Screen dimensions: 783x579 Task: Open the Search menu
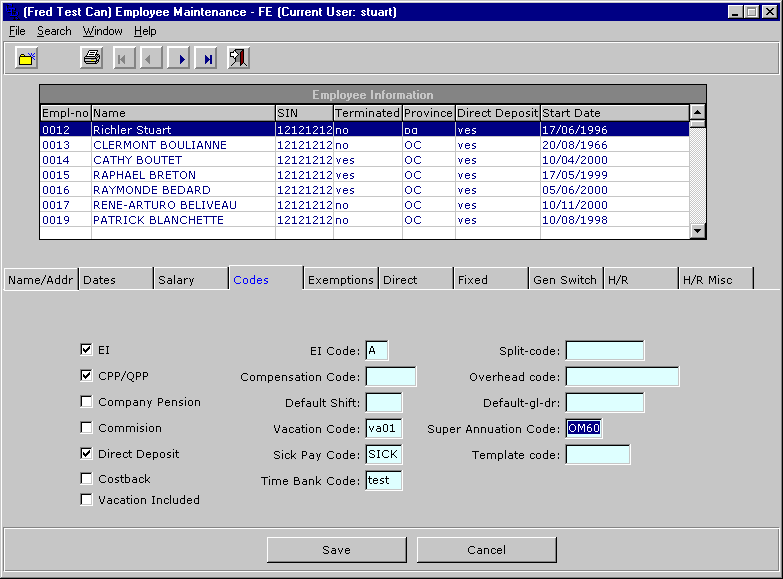tap(54, 31)
